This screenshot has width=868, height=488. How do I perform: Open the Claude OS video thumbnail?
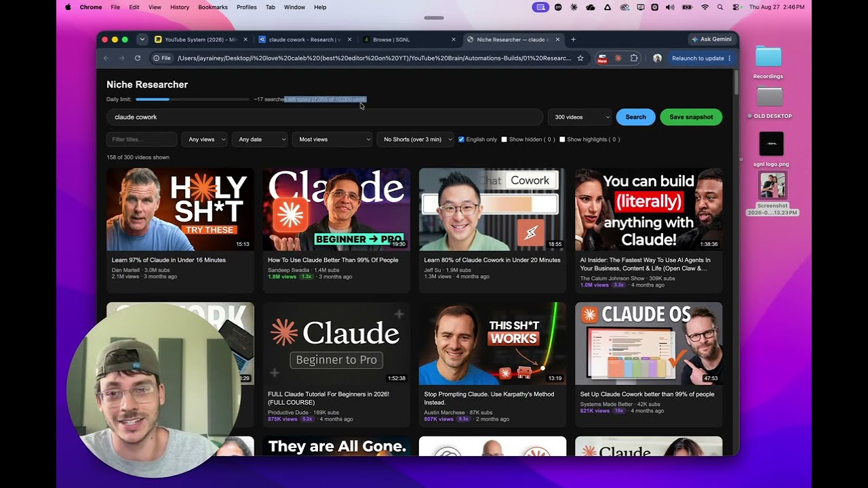[649, 344]
